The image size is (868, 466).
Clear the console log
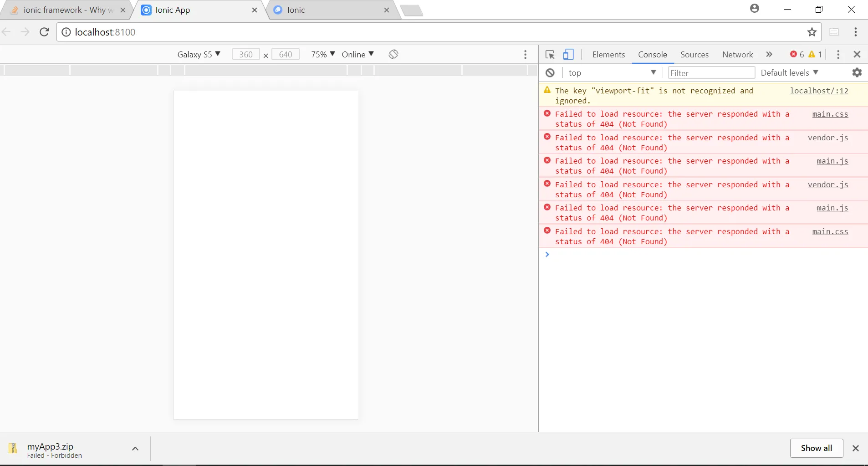tap(550, 73)
